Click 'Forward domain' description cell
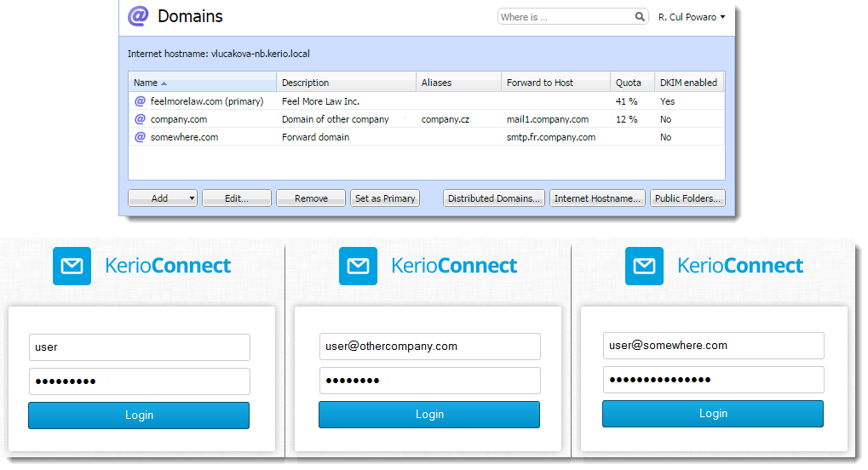The image size is (868, 470). 315,137
